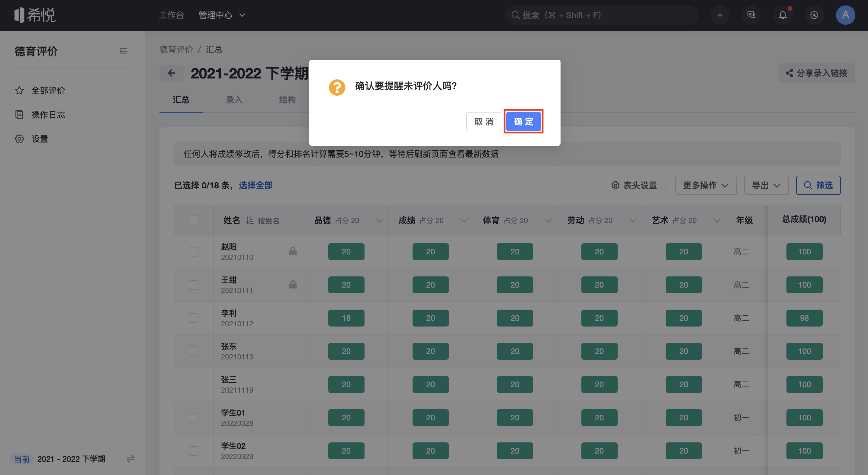This screenshot has width=868, height=475.
Task: Click the search magnifier icon
Action: click(x=515, y=15)
